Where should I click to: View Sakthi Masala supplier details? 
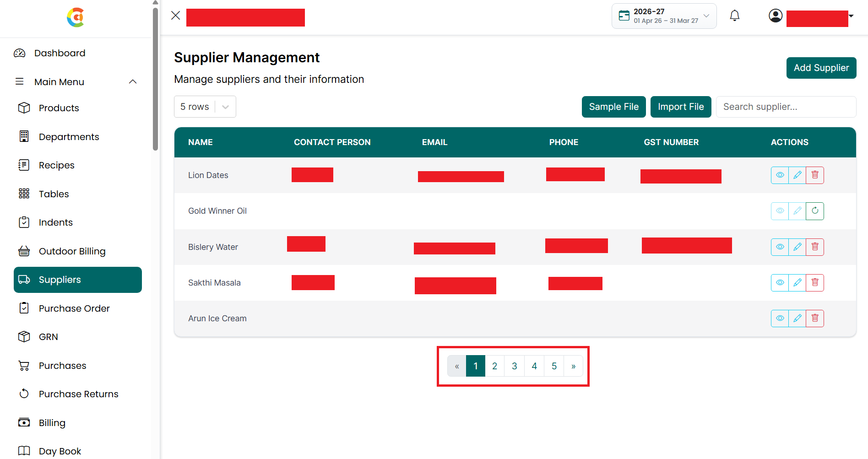[x=780, y=283]
